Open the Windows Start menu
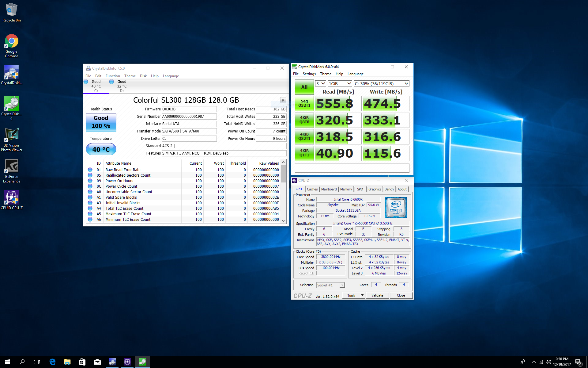Image resolution: width=588 pixels, height=368 pixels. [7, 362]
